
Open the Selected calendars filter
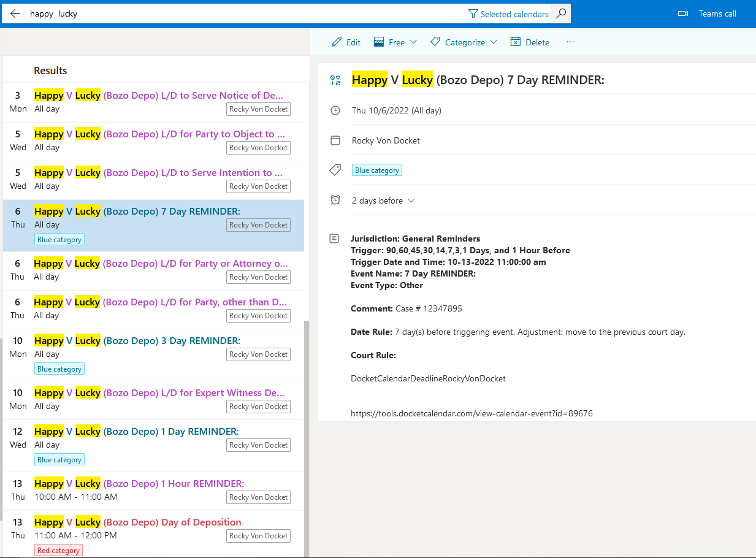pyautogui.click(x=508, y=13)
